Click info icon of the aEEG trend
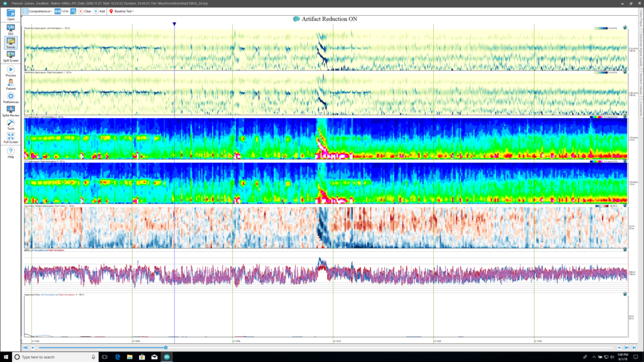 pyautogui.click(x=625, y=250)
